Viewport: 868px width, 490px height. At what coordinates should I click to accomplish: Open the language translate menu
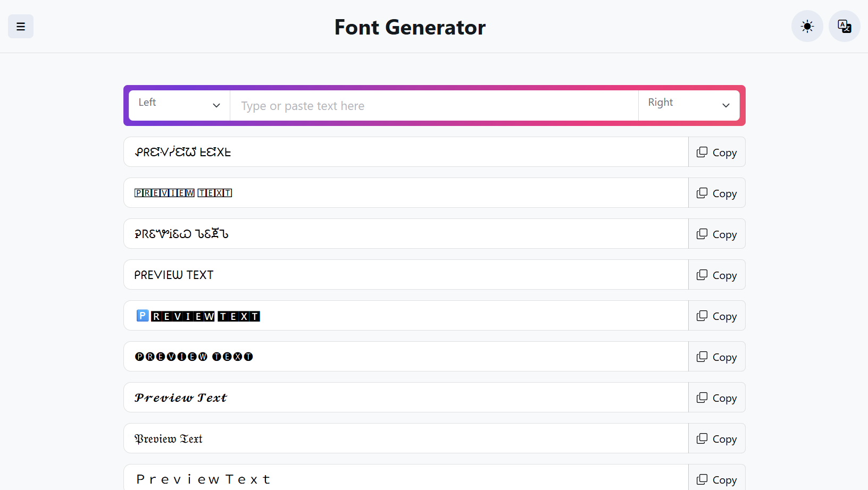coord(844,27)
